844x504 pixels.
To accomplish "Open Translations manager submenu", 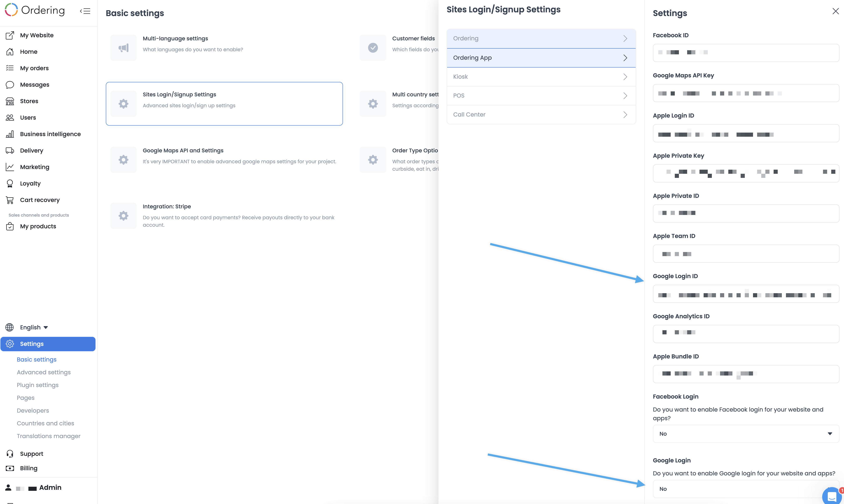I will 49,436.
